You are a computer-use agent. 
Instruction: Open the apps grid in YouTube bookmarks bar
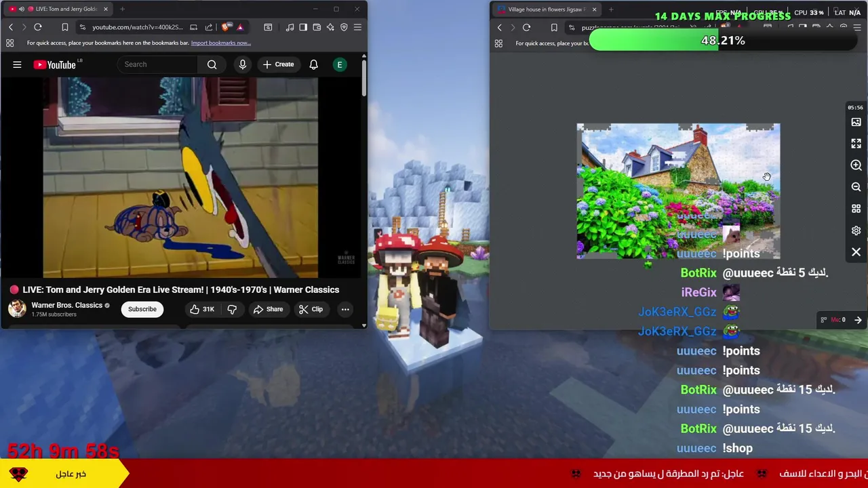tap(10, 43)
